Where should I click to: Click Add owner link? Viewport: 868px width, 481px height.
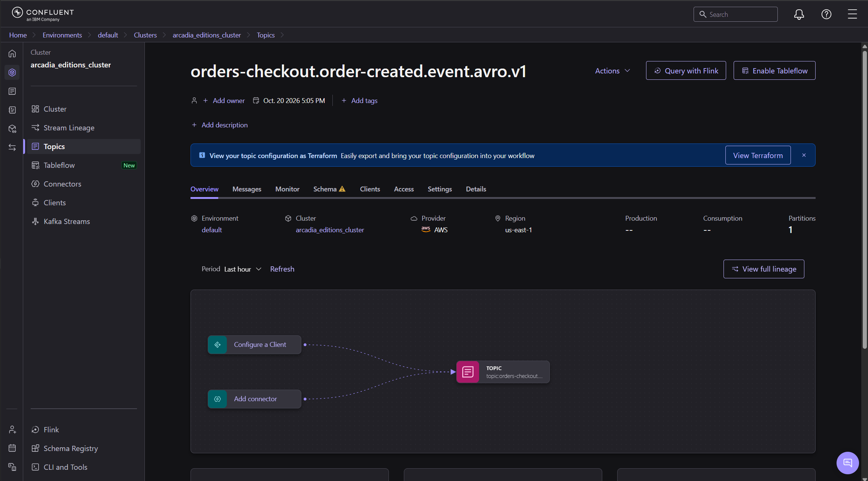[224, 100]
